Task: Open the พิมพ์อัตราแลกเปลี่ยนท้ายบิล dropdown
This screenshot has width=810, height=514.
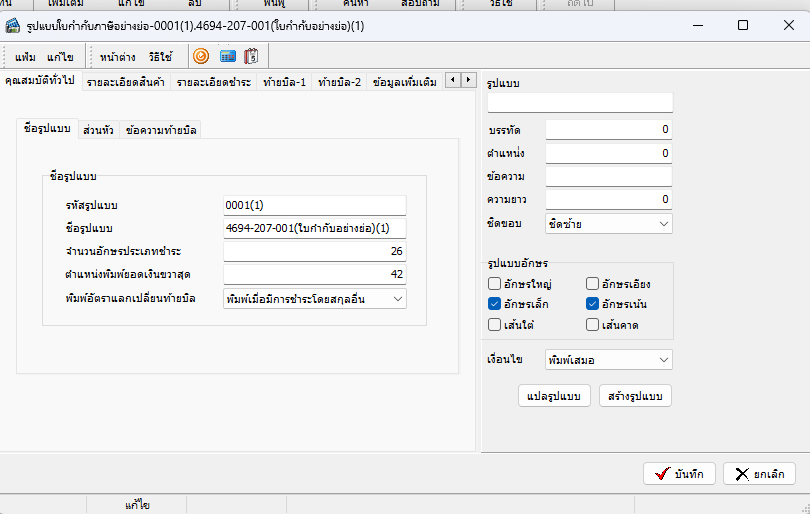Action: (314, 298)
